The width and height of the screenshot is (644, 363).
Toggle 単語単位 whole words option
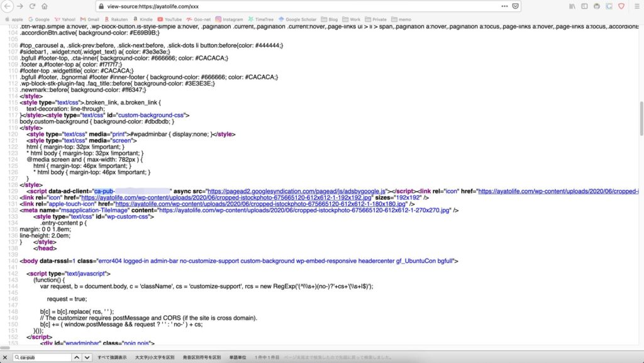[238, 358]
